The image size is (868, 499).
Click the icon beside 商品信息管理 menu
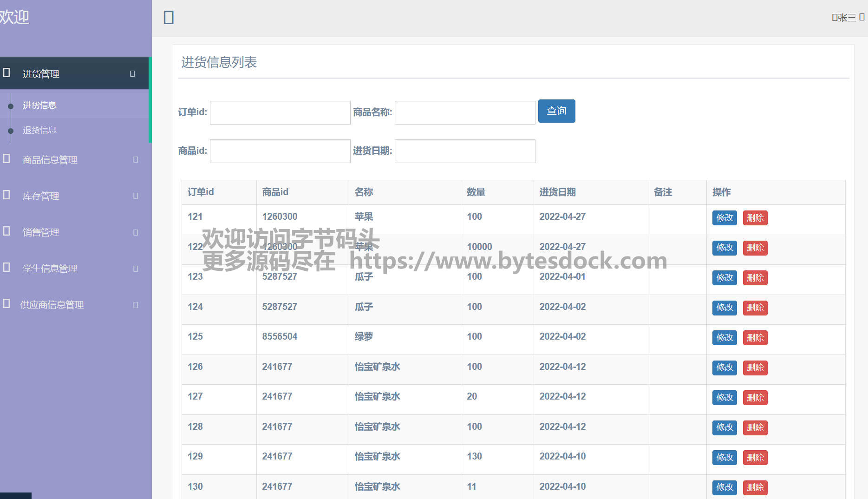(x=7, y=159)
